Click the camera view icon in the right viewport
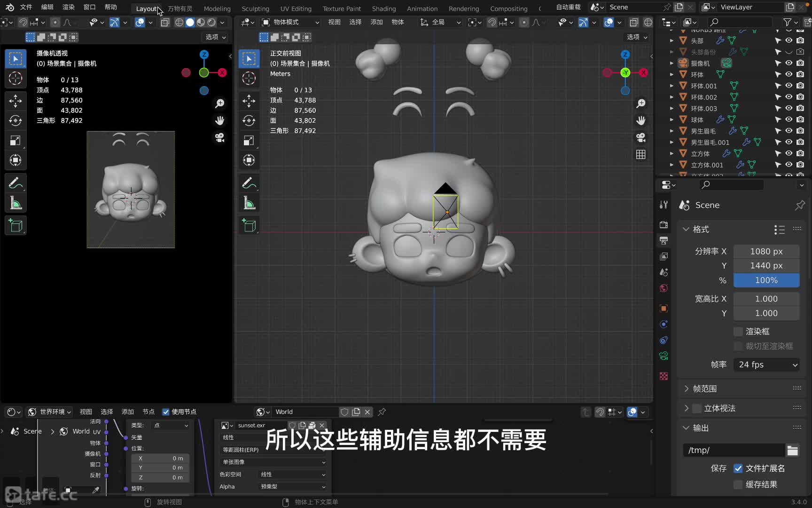 (641, 137)
